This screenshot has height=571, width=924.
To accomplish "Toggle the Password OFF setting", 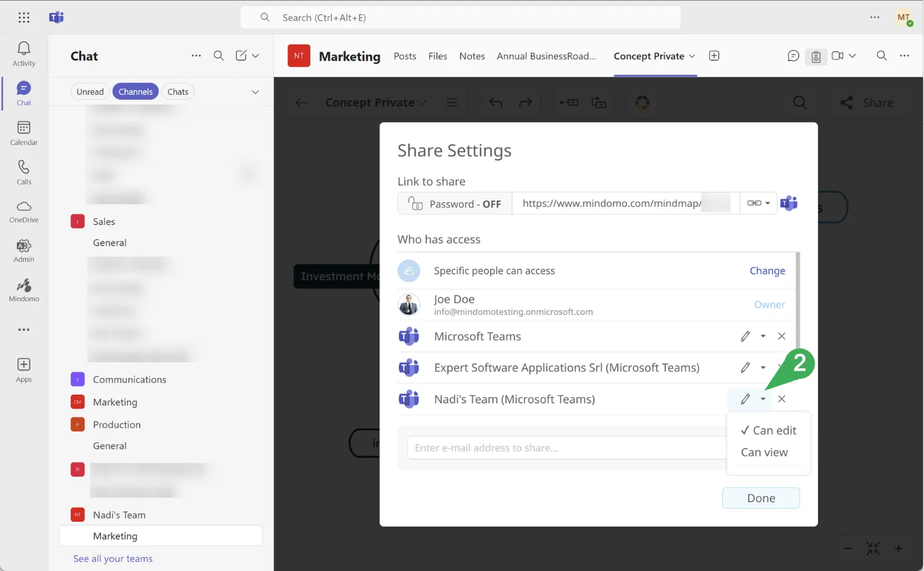I will [x=455, y=204].
